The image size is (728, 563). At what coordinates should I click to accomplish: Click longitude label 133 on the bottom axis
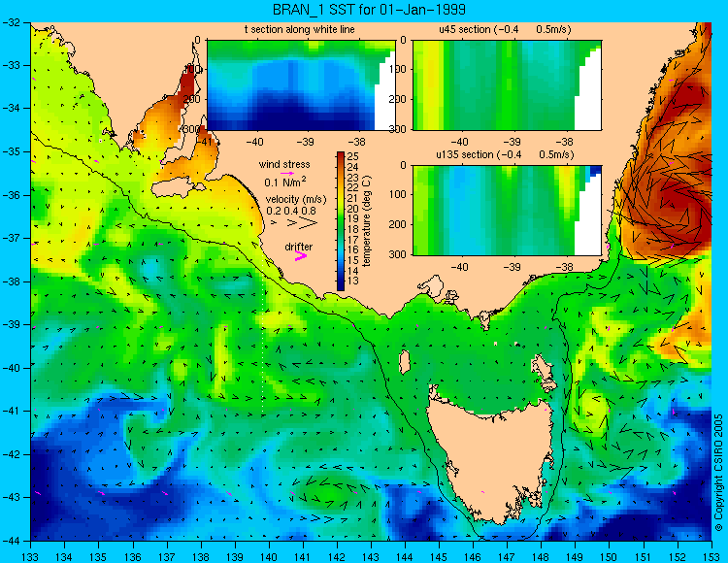pos(30,556)
